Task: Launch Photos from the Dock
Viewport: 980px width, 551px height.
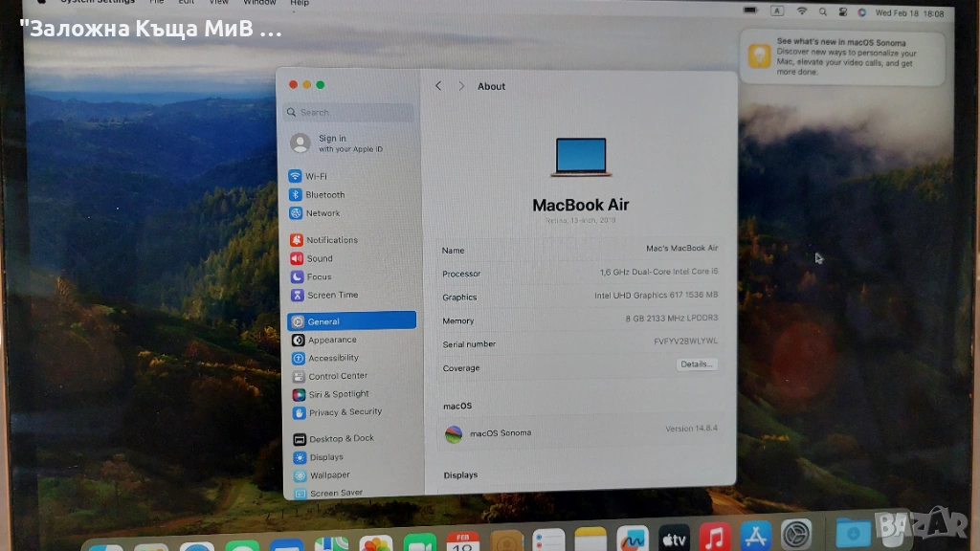Action: [x=375, y=541]
